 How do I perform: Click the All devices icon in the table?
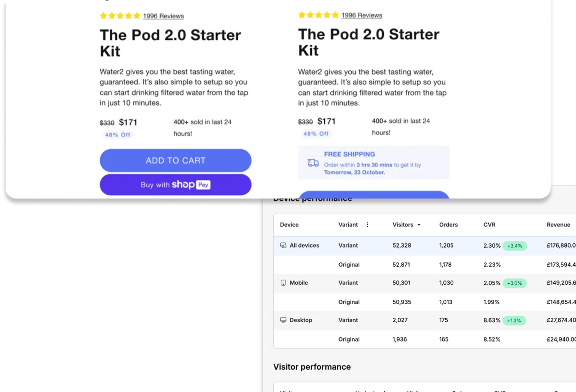(283, 245)
